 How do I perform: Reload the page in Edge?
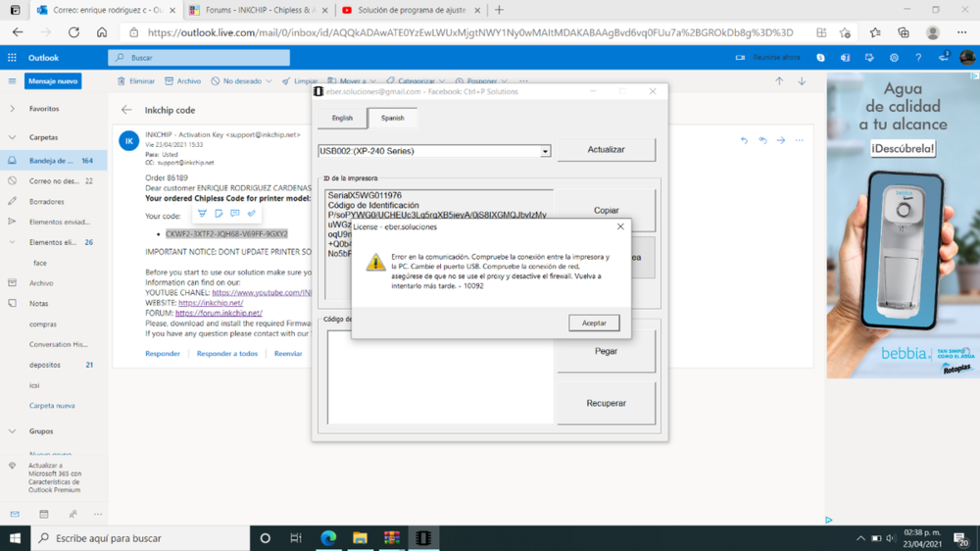click(x=73, y=32)
